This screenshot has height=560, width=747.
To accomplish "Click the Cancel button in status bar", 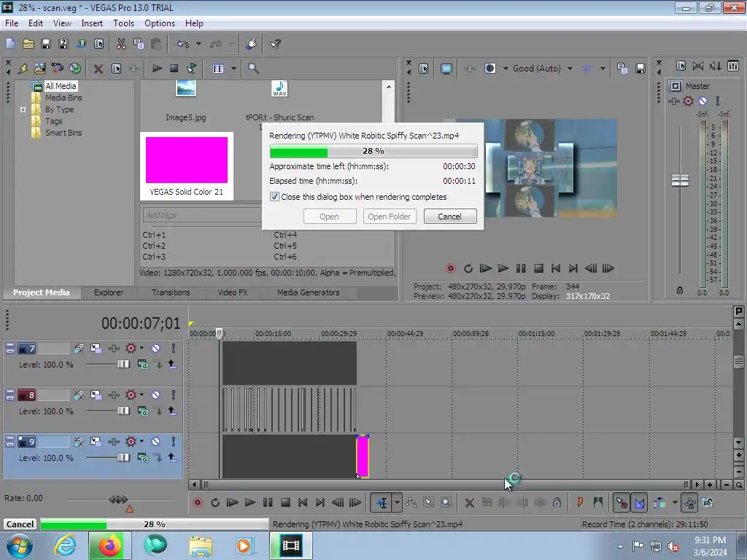I will pyautogui.click(x=20, y=524).
